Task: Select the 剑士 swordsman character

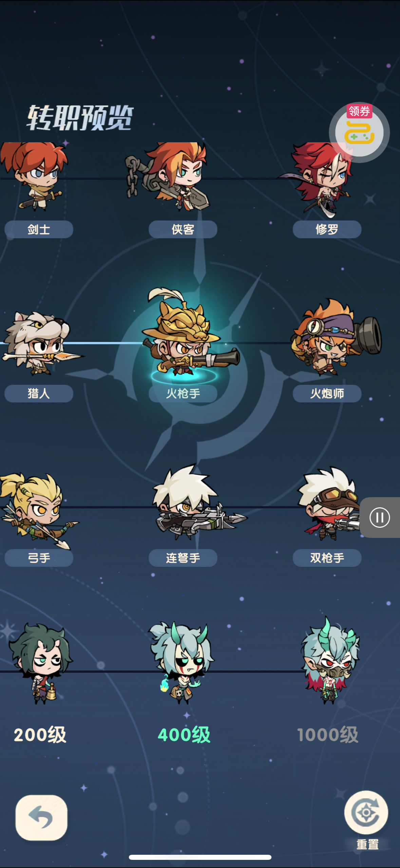Action: (x=34, y=177)
